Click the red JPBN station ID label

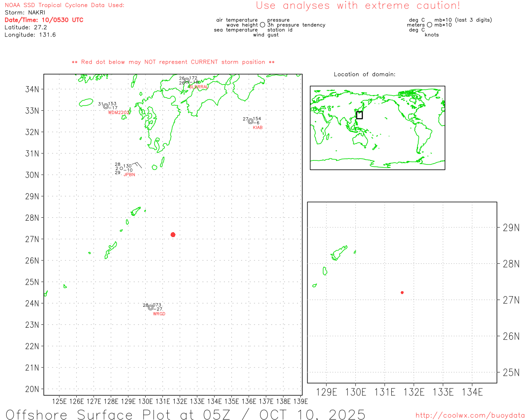point(129,175)
